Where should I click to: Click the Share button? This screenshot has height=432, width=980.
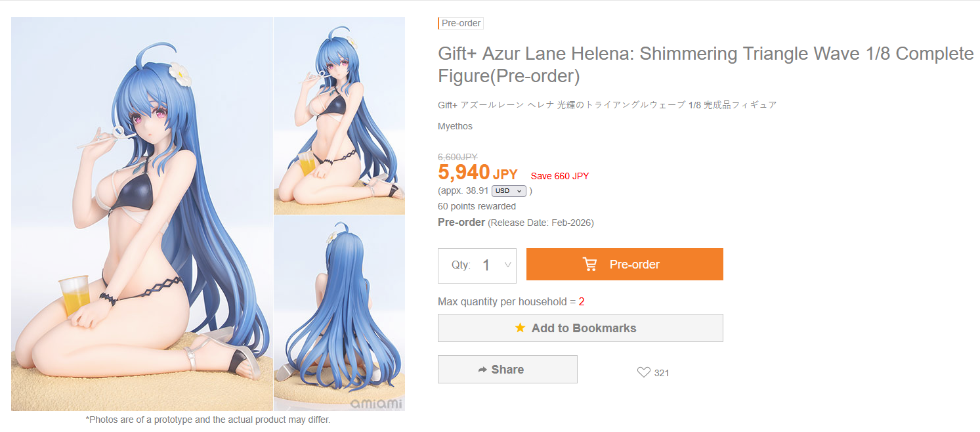coord(507,370)
